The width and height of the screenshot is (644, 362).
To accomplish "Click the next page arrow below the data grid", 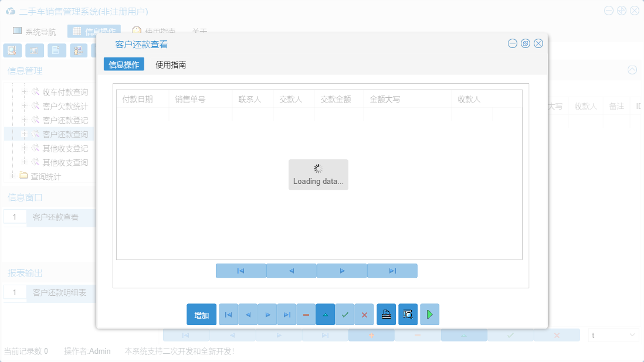I will point(341,271).
